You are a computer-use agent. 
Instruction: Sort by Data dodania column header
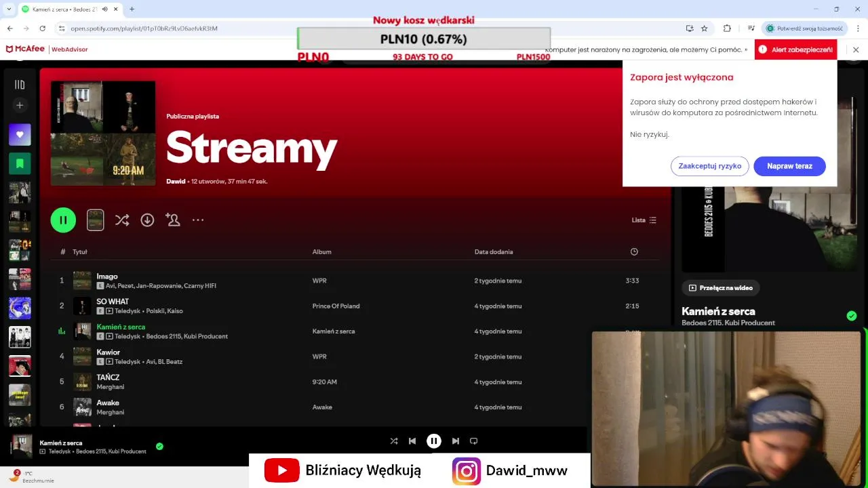(x=494, y=251)
